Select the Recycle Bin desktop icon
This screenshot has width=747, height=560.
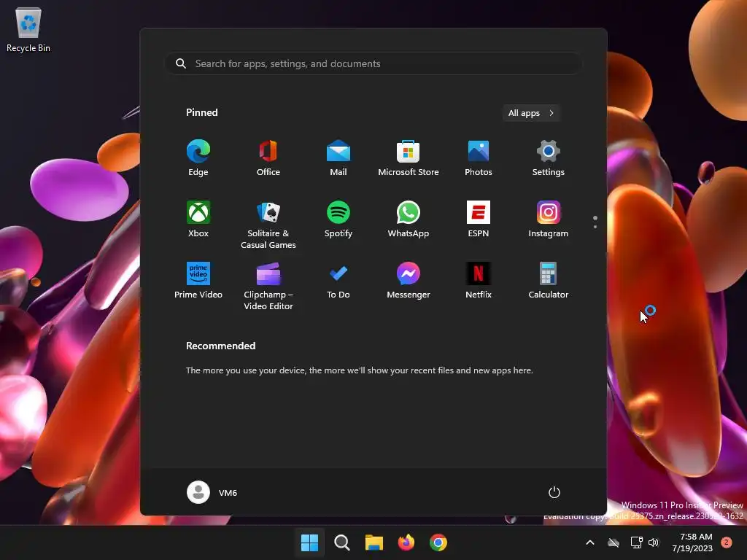coord(28,29)
